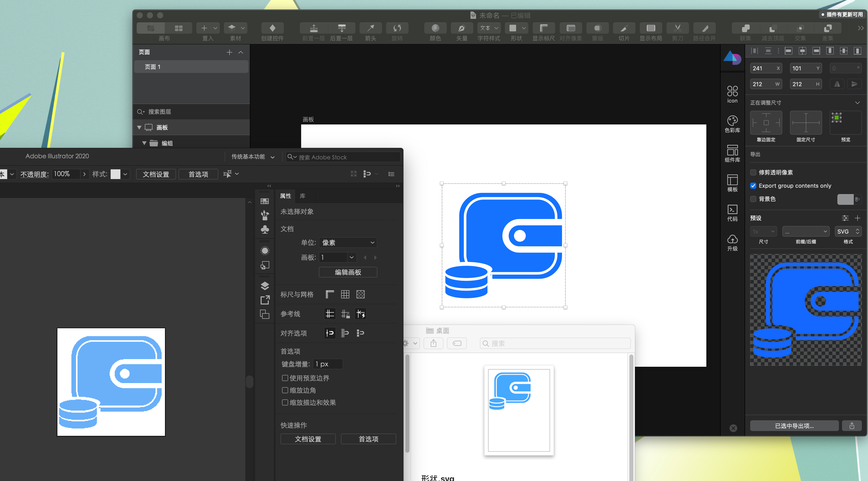This screenshot has height=481, width=868.
Task: Check 使用预览边界 in Illustrator
Action: tap(285, 378)
